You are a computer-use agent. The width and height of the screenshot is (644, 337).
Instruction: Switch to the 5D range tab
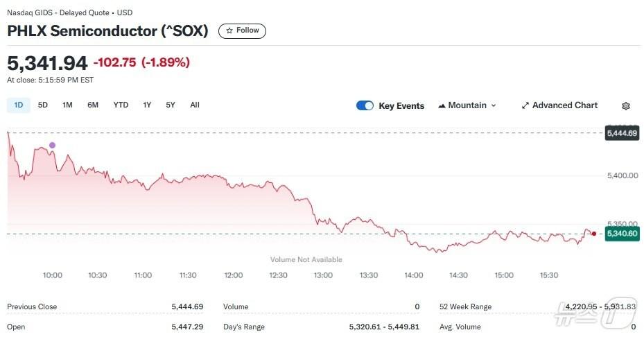(x=43, y=105)
